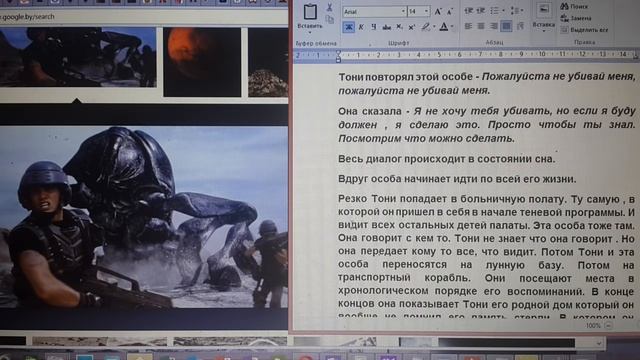
Task: Select Align text left
Action: pyautogui.click(x=468, y=27)
